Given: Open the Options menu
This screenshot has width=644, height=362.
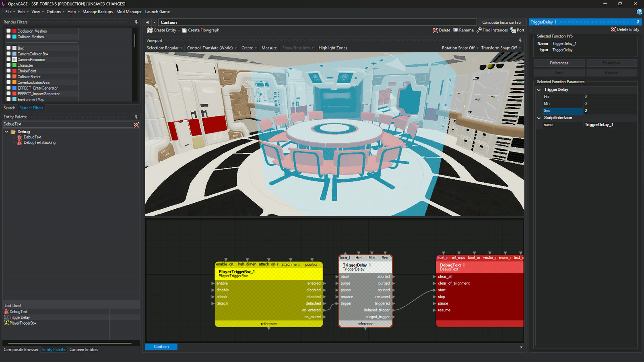Looking at the screenshot, I should (55, 12).
